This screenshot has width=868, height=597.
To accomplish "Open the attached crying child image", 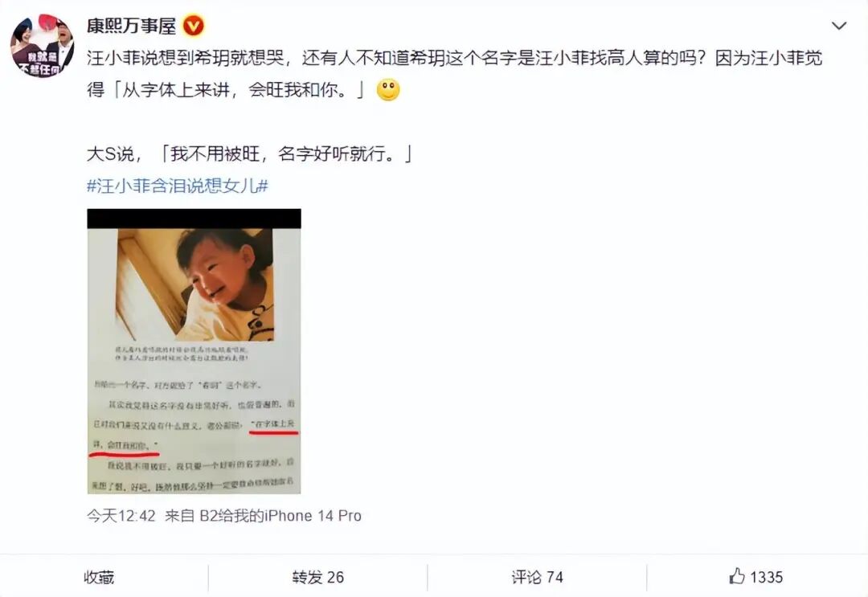I will pos(194,351).
